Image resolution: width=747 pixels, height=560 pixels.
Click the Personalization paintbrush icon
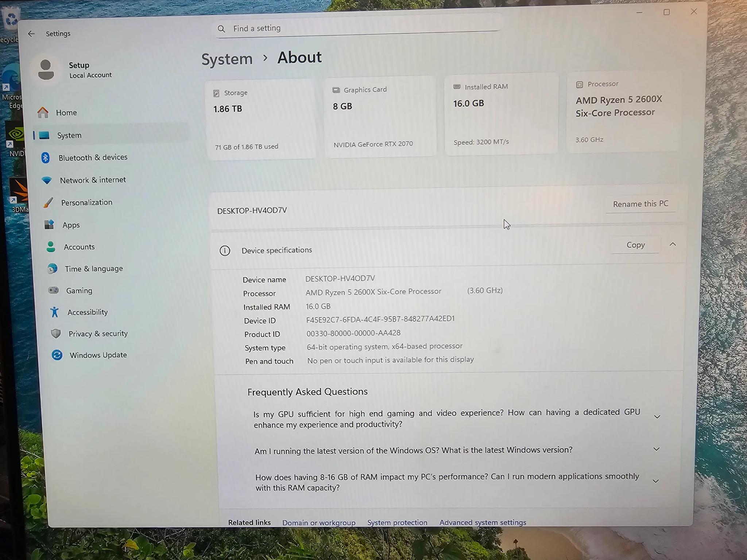click(x=48, y=203)
